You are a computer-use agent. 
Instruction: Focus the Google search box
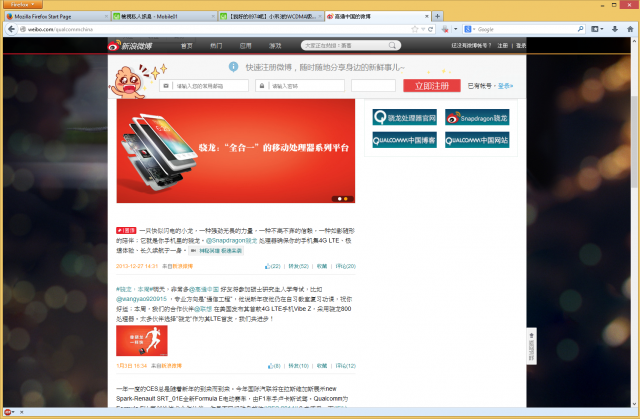[x=527, y=29]
